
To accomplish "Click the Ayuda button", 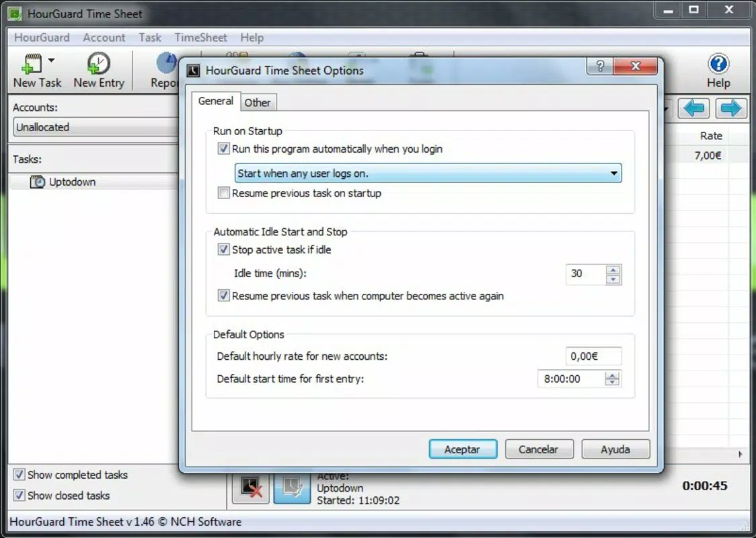I will [615, 449].
